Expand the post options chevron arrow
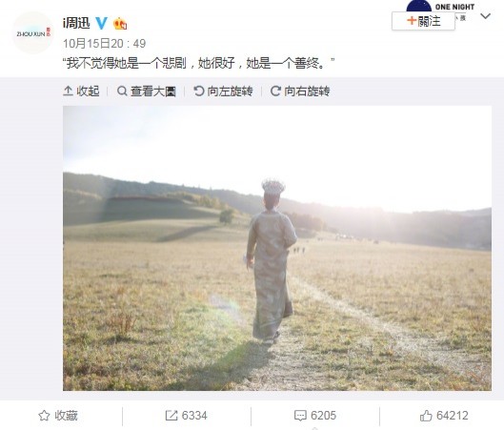504x430 pixels. point(485,16)
